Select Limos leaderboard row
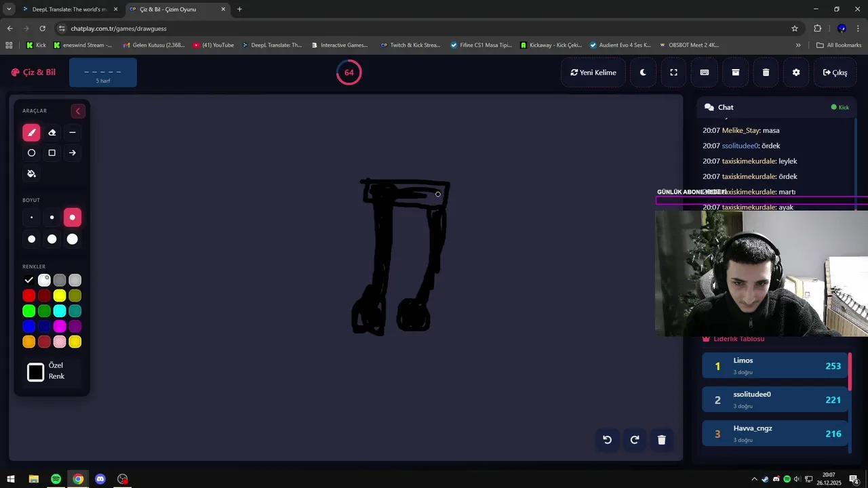Viewport: 868px width, 488px height. click(775, 366)
